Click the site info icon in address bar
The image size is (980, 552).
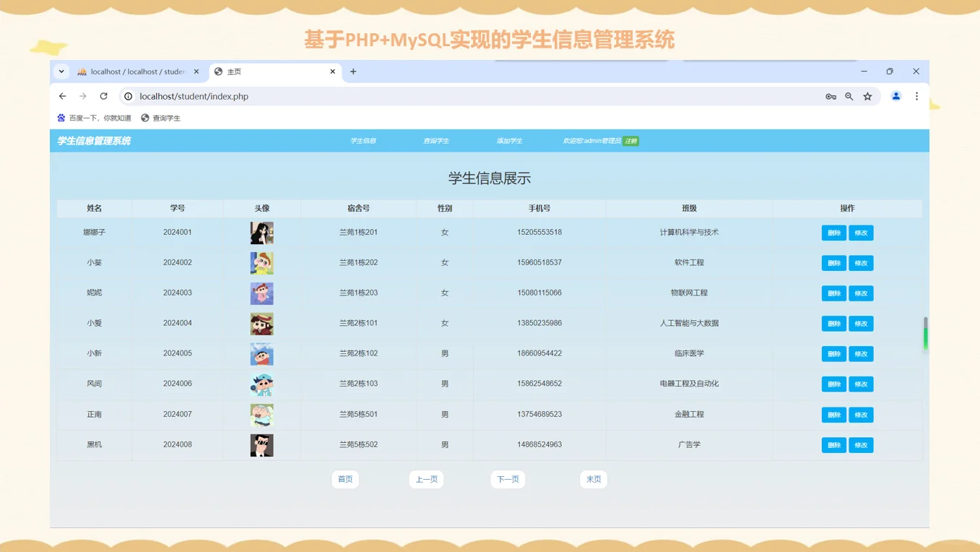tap(128, 95)
